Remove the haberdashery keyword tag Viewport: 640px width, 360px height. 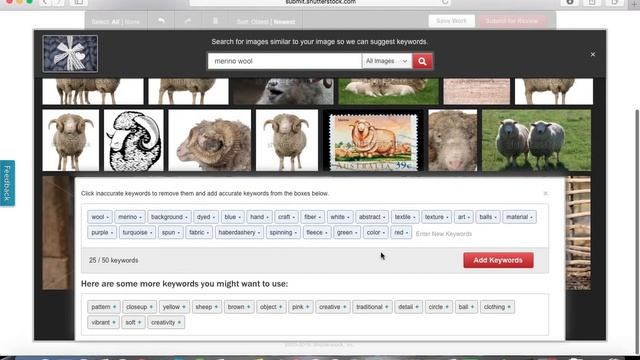239,233
